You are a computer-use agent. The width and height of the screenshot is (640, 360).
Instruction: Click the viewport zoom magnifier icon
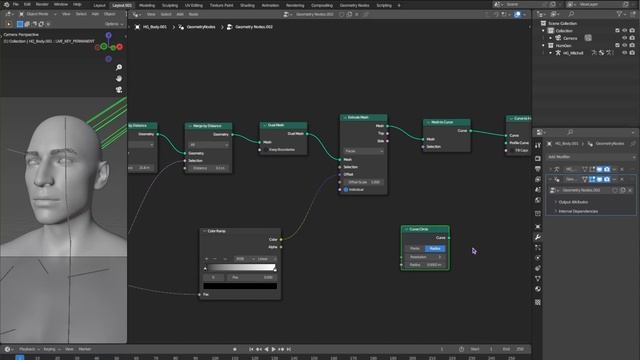tap(119, 67)
